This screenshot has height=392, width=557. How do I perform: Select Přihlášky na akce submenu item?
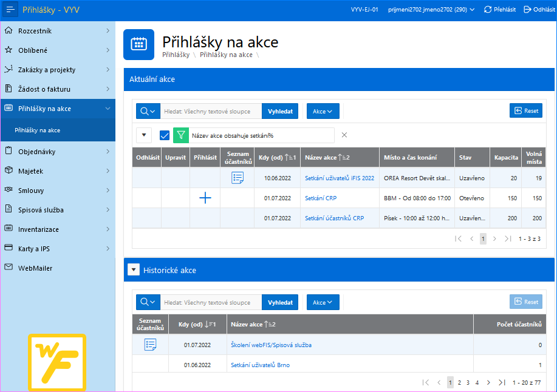(x=58, y=130)
